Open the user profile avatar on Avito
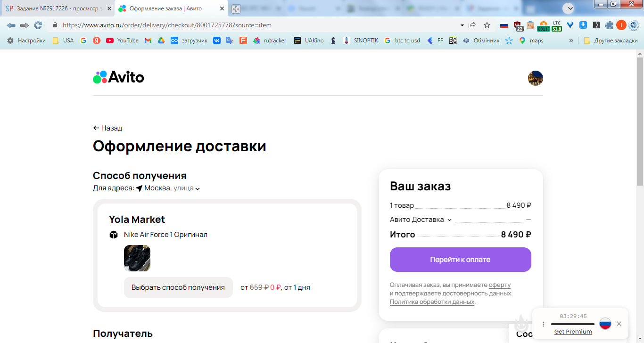The height and width of the screenshot is (343, 644). (x=536, y=78)
